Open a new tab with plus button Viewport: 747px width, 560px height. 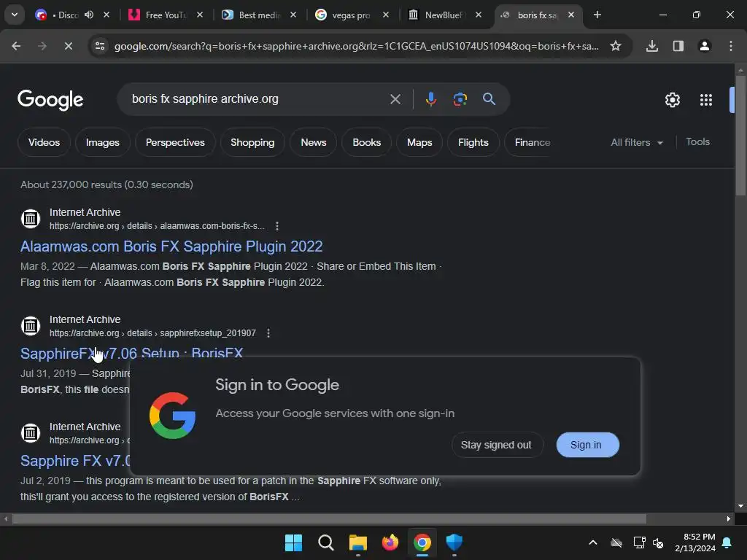click(x=597, y=15)
